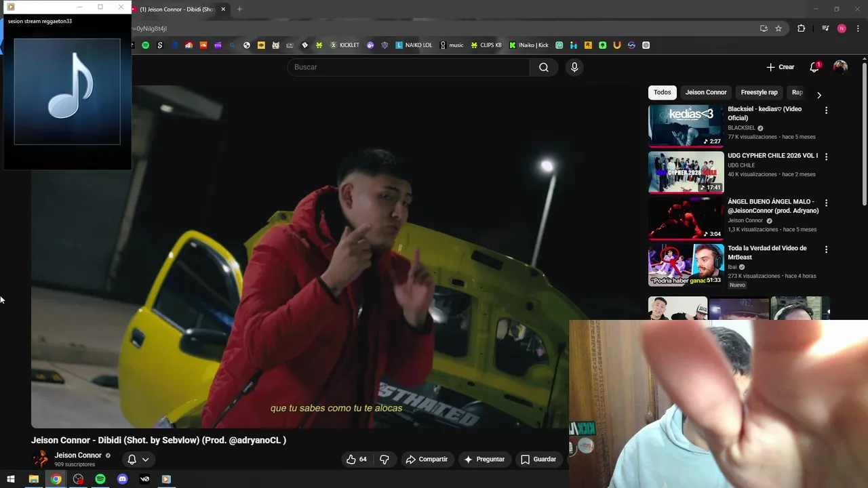Open options for MrBeast video by Ibai
Image resolution: width=868 pixels, height=488 pixels.
(x=826, y=249)
